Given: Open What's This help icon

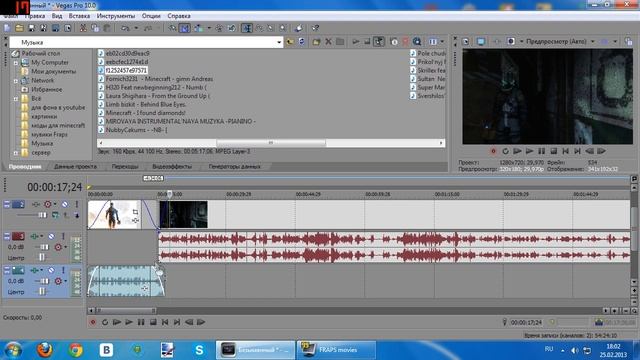Looking at the screenshot, I should click(x=315, y=28).
